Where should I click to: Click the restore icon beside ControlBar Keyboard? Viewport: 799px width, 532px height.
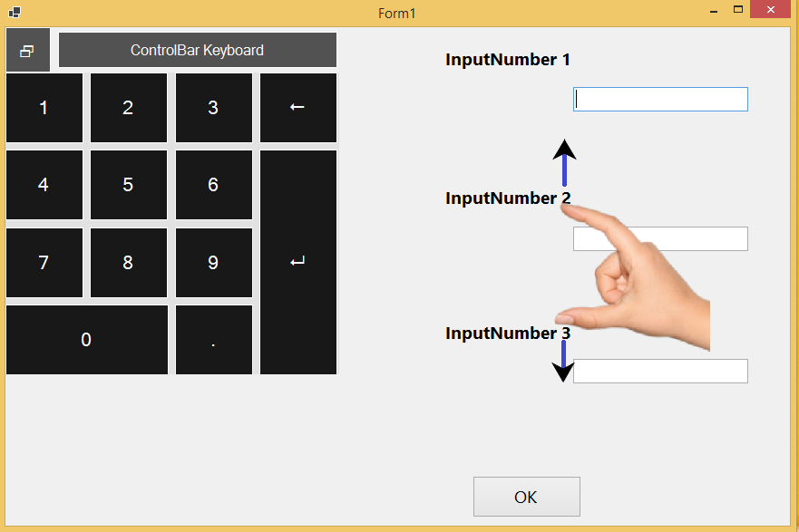(x=27, y=51)
